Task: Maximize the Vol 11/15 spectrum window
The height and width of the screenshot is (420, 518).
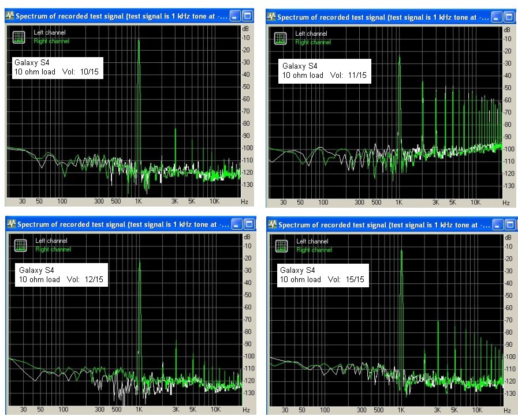Action: click(509, 17)
